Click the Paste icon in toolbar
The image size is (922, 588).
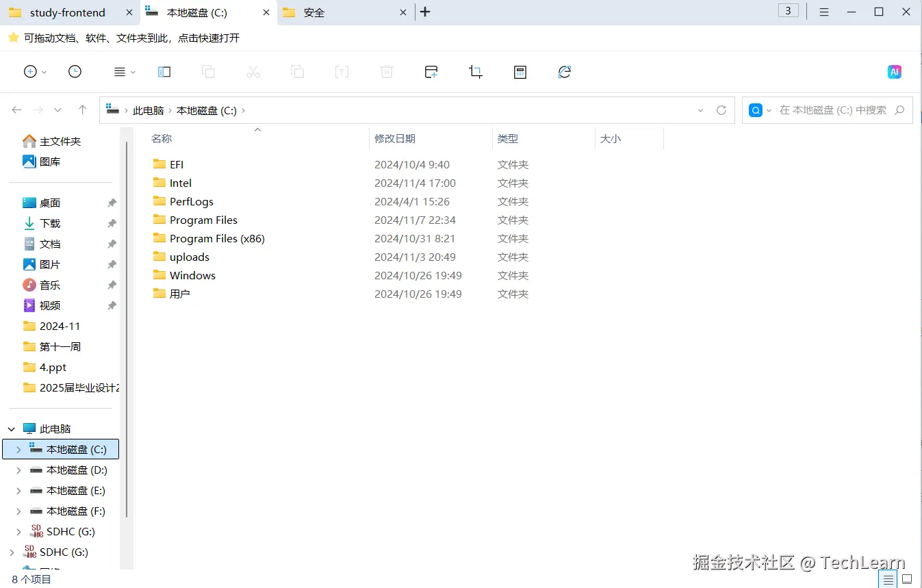tap(297, 72)
